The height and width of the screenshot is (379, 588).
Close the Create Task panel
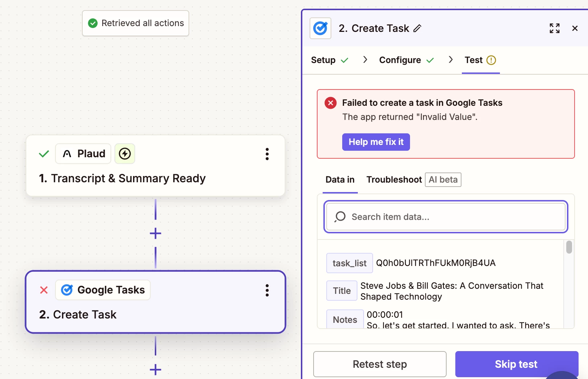coord(575,28)
